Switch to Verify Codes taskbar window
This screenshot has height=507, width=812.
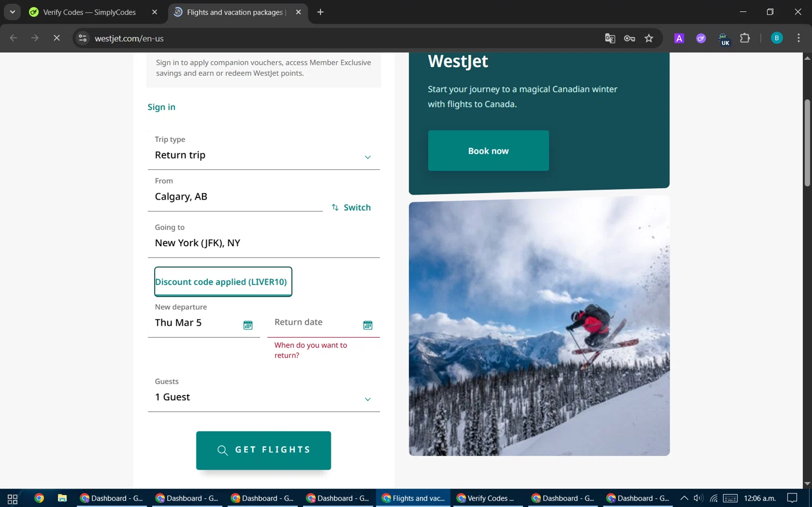point(487,498)
